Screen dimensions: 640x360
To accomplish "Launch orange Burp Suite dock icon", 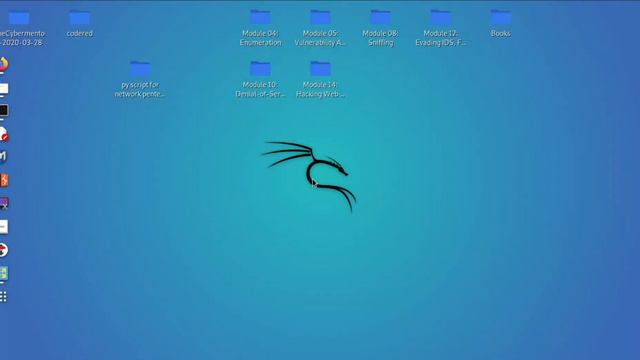I will click(4, 180).
